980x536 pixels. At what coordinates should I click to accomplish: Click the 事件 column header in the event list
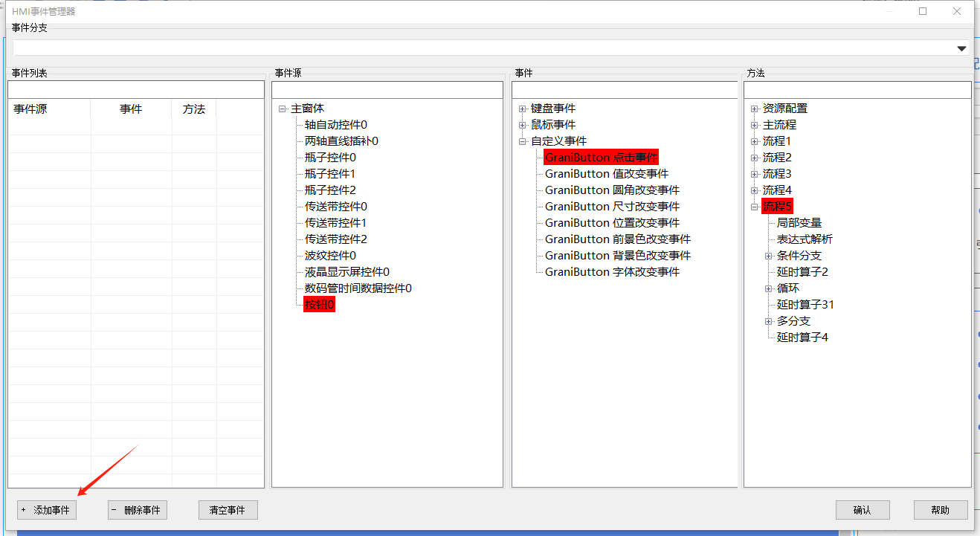click(x=131, y=109)
